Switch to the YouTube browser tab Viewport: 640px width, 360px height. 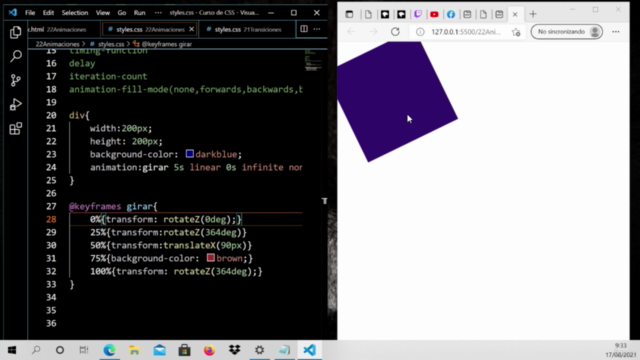[x=434, y=14]
